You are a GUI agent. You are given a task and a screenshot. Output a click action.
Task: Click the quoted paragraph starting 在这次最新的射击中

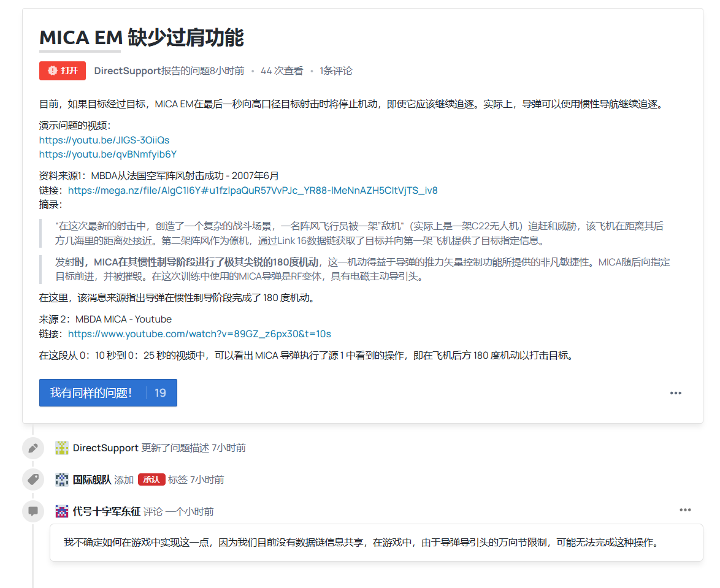359,233
